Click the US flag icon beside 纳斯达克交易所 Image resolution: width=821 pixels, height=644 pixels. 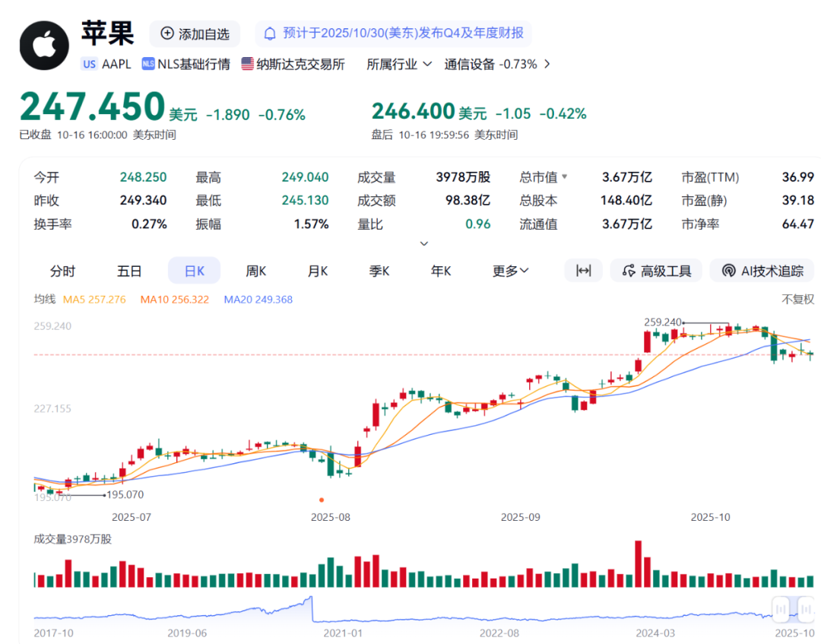pyautogui.click(x=248, y=64)
